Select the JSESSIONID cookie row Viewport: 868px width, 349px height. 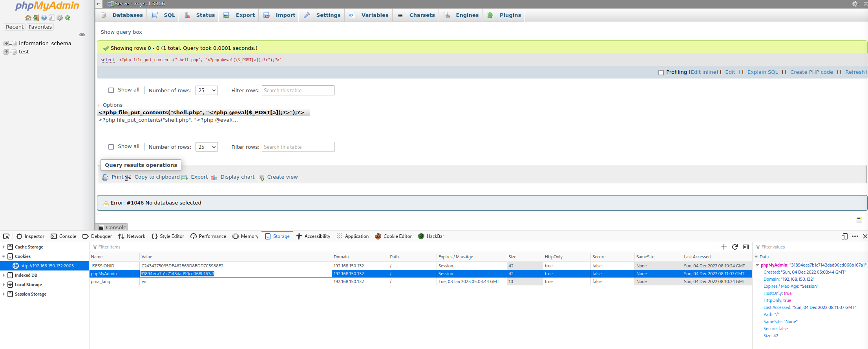420,266
